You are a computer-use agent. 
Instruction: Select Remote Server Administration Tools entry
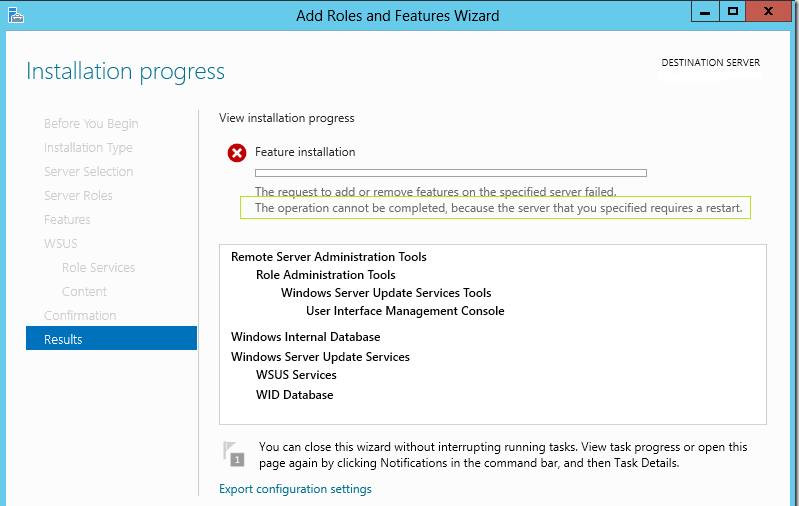[328, 257]
